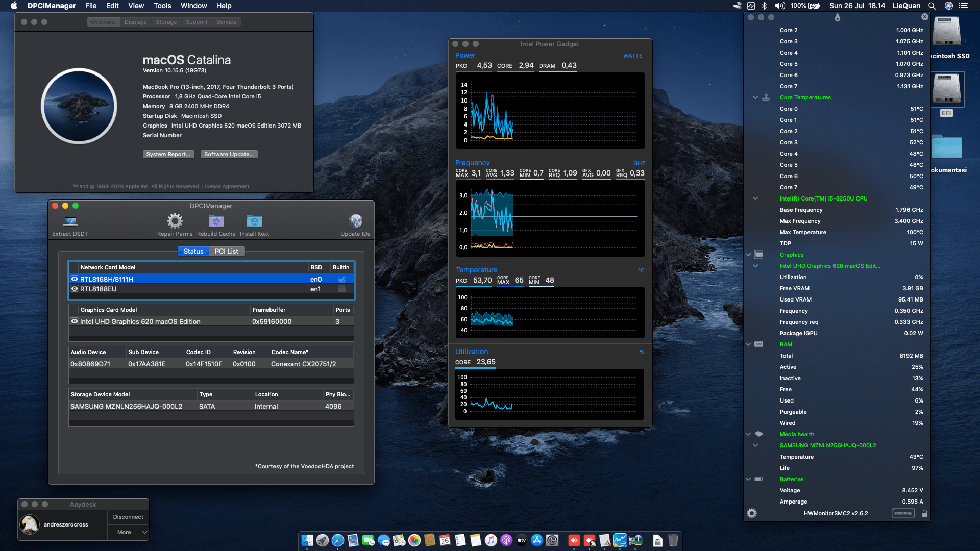
Task: Click the Bluetooth icon in menu bar
Action: (764, 6)
